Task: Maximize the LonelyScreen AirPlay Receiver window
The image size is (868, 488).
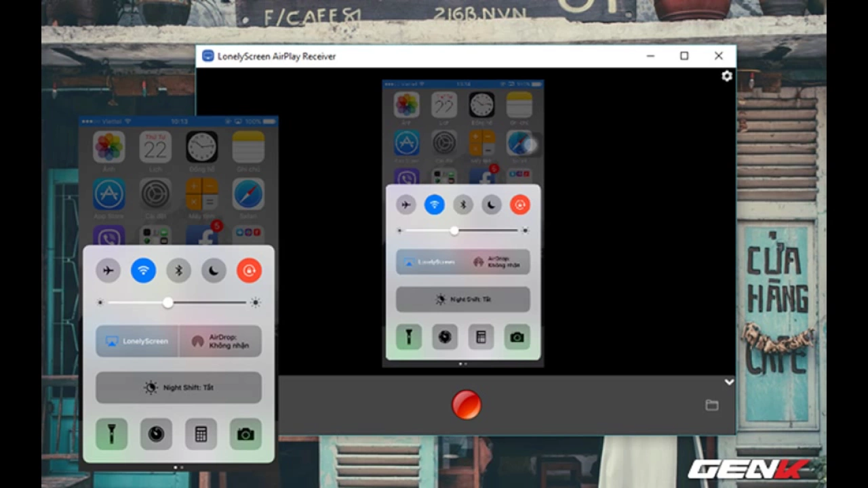Action: [x=684, y=56]
